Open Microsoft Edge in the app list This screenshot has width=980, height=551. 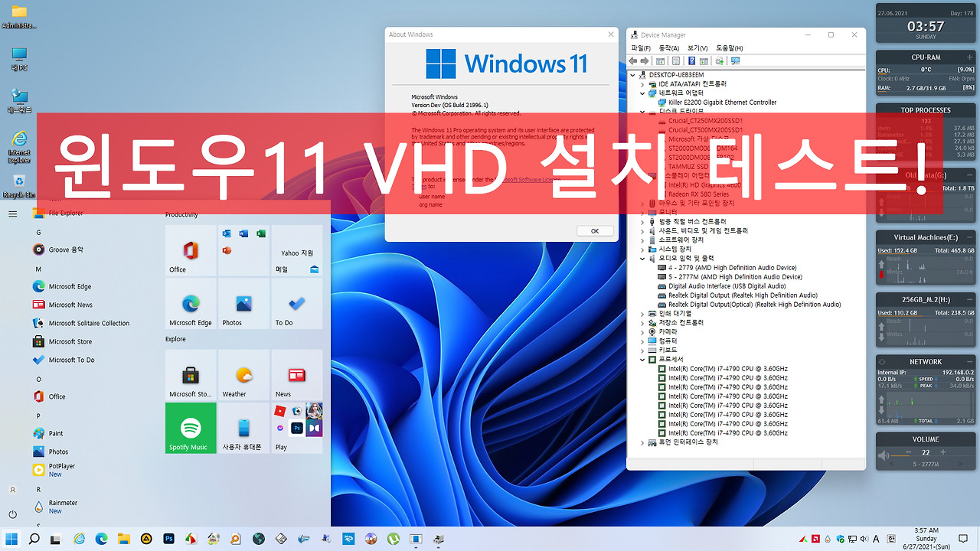pyautogui.click(x=61, y=286)
